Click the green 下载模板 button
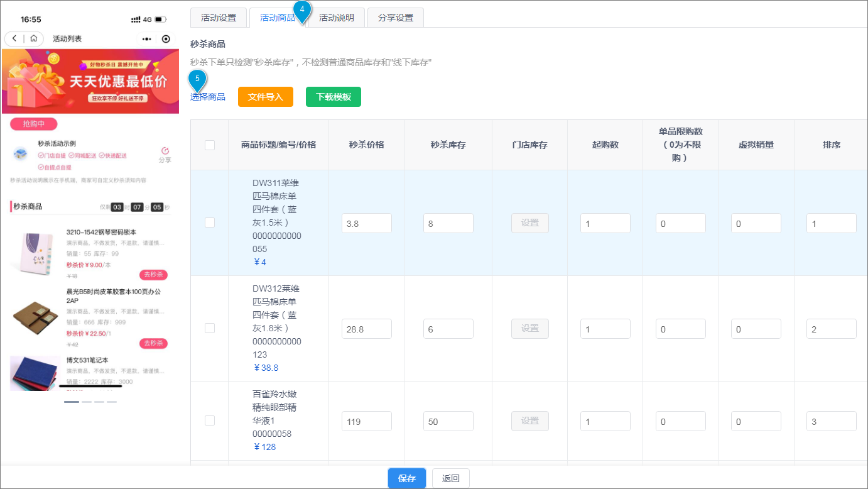 [334, 97]
